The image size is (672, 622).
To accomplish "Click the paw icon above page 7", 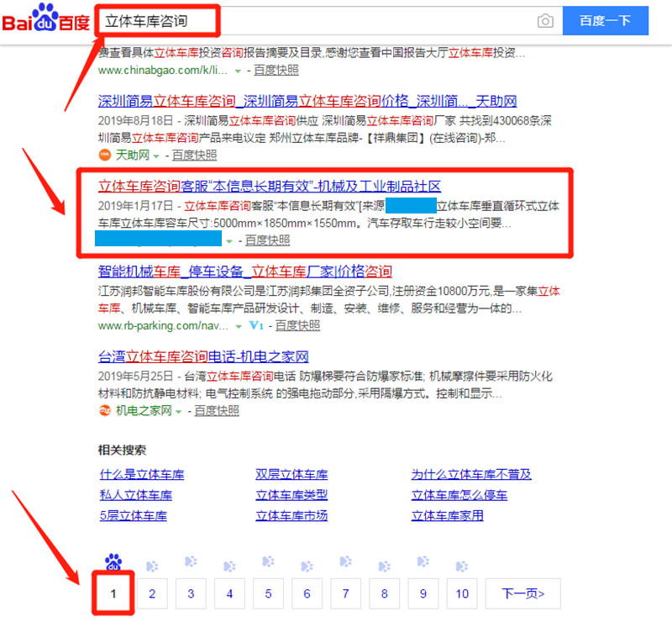I will tap(346, 561).
